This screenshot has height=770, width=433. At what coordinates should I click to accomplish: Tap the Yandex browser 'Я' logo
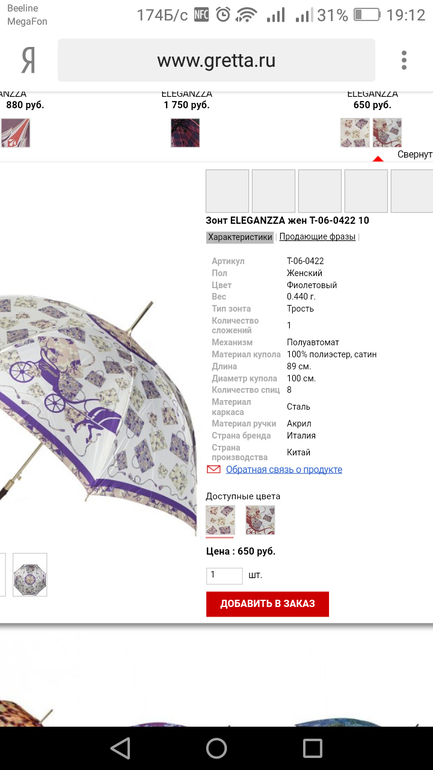28,61
